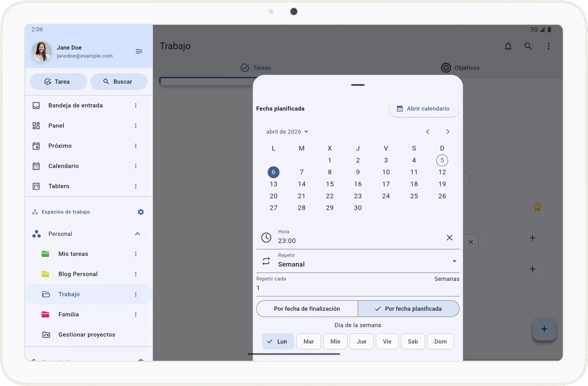
Task: Open options for Tablero
Action: pyautogui.click(x=136, y=186)
